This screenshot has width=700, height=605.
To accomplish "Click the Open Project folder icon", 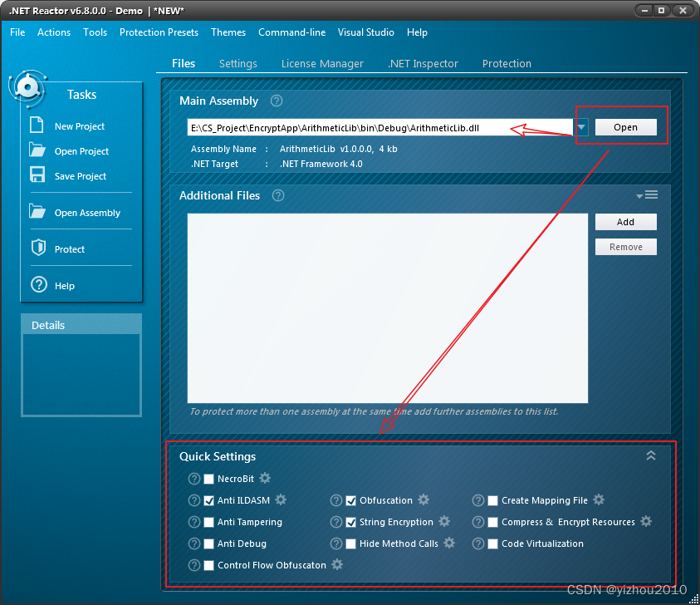I will click(x=37, y=150).
